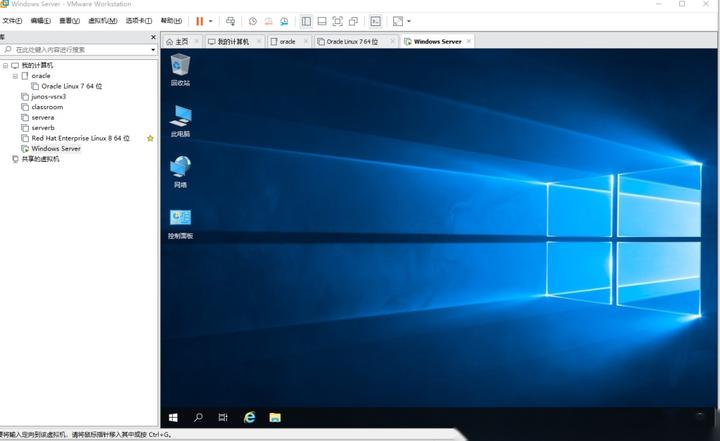Select Windows Server in the library tree
Image resolution: width=720 pixels, height=441 pixels.
click(56, 149)
